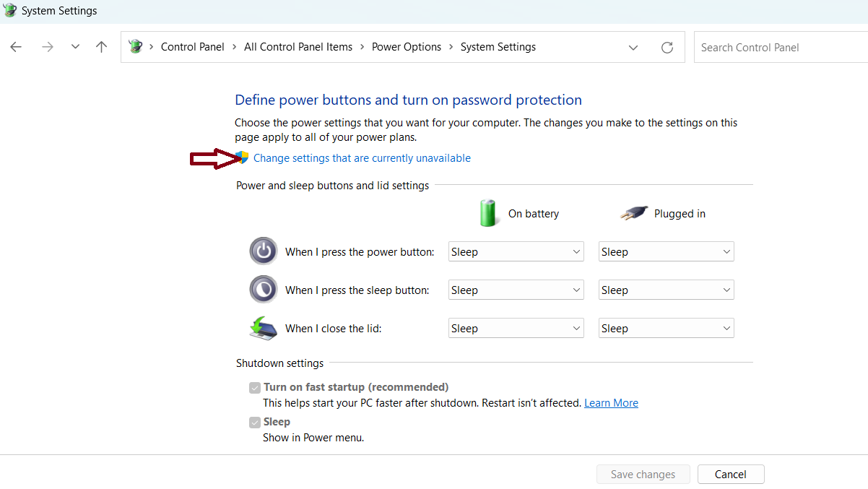Click Change settings that are currently unavailable

pos(362,158)
